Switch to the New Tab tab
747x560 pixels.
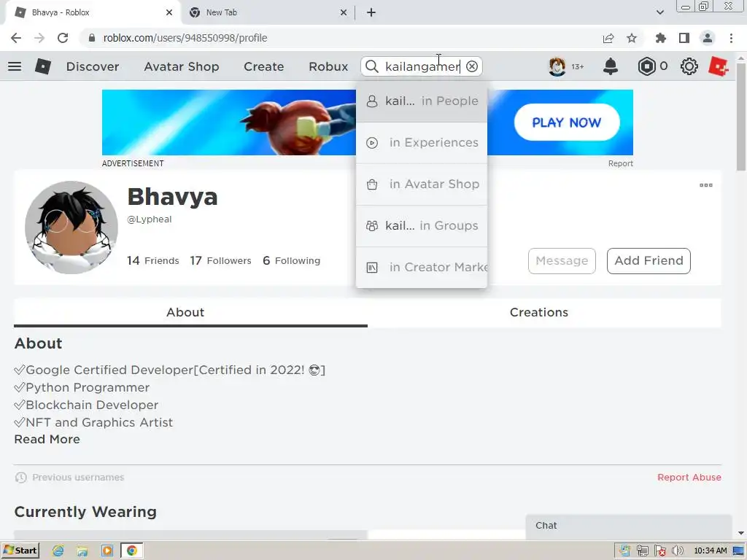[267, 12]
